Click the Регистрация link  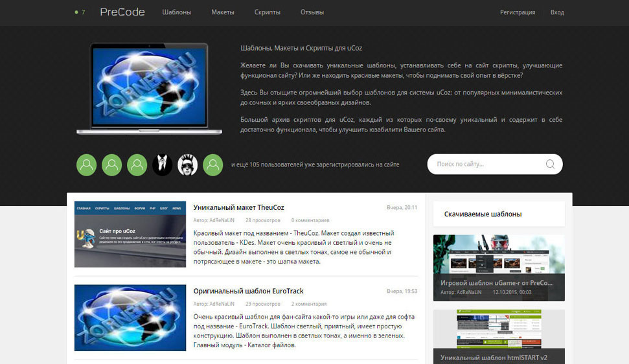pyautogui.click(x=518, y=12)
